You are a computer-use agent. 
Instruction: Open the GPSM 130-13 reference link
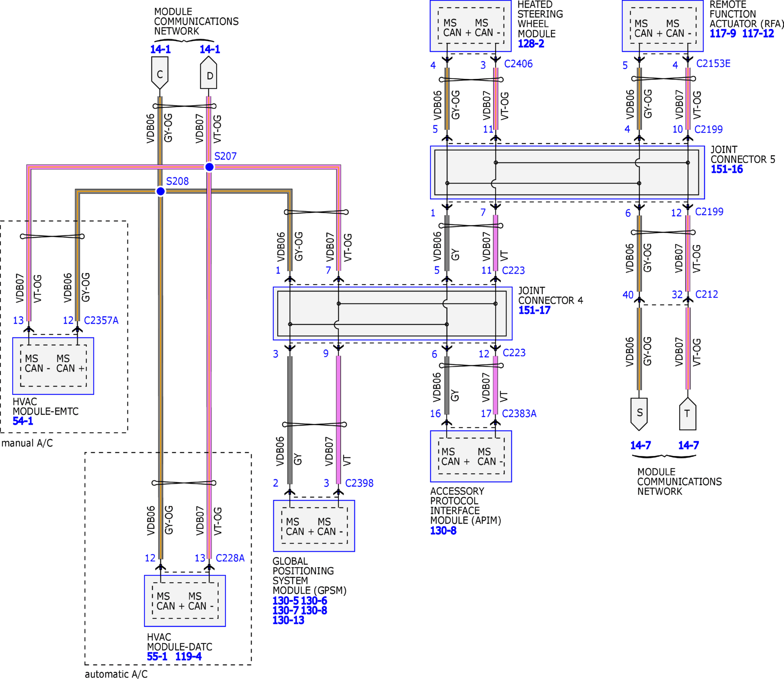pyautogui.click(x=288, y=620)
